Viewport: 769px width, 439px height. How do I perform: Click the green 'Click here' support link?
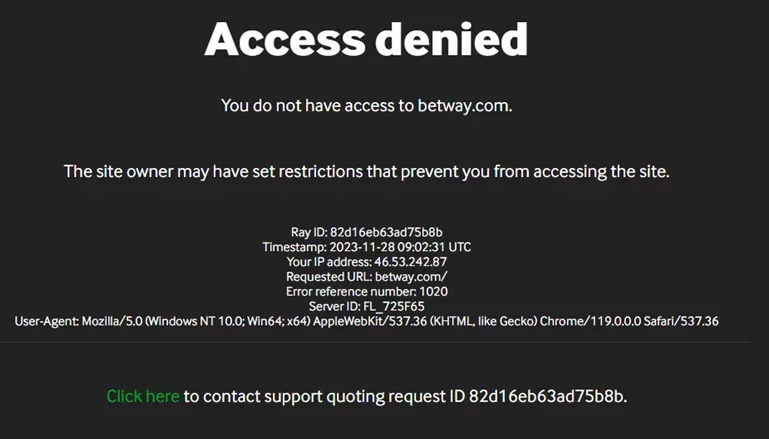tap(143, 396)
